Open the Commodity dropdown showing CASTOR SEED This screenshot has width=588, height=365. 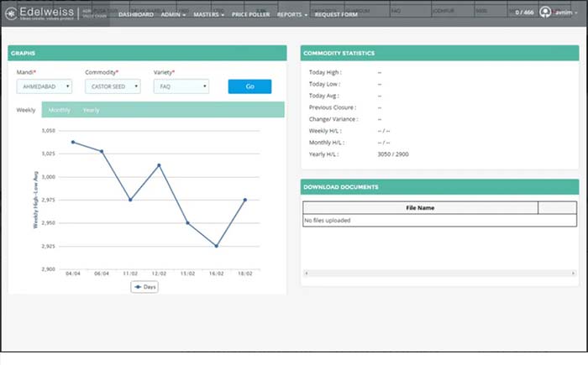click(x=112, y=86)
